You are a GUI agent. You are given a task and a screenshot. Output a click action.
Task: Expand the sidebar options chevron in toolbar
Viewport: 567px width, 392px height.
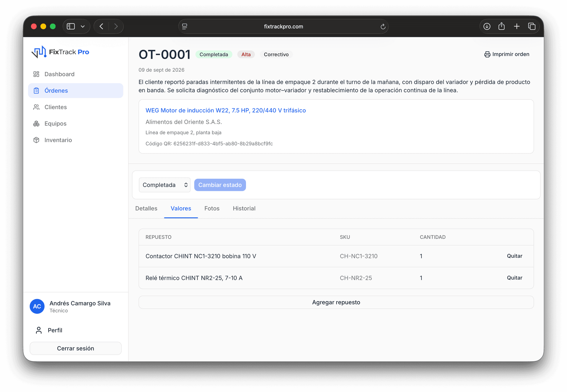pos(83,27)
